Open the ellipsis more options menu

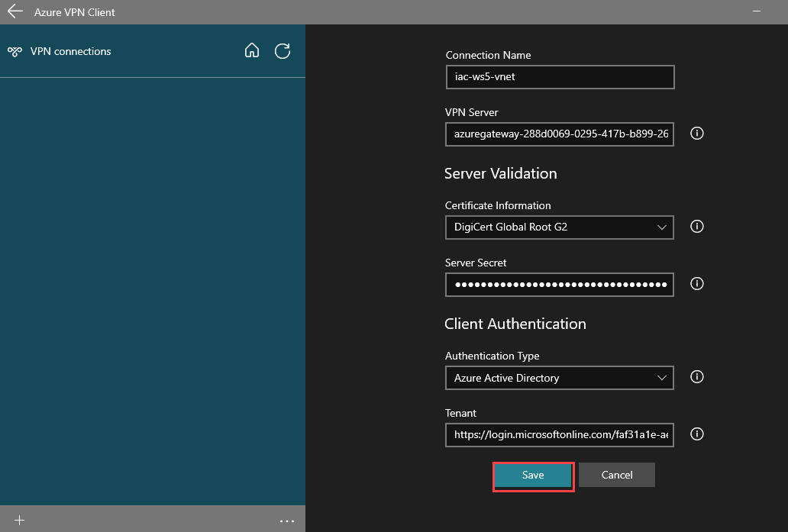(287, 521)
